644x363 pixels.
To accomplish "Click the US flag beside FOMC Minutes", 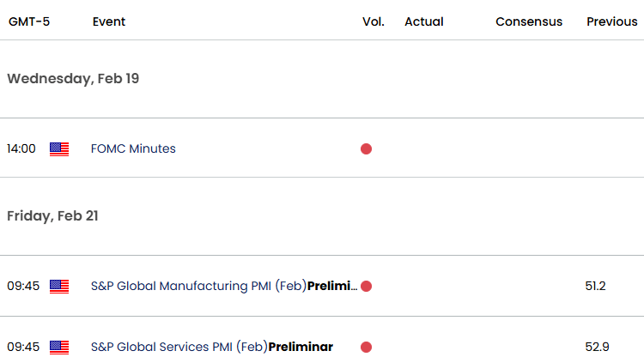I will pos(59,149).
